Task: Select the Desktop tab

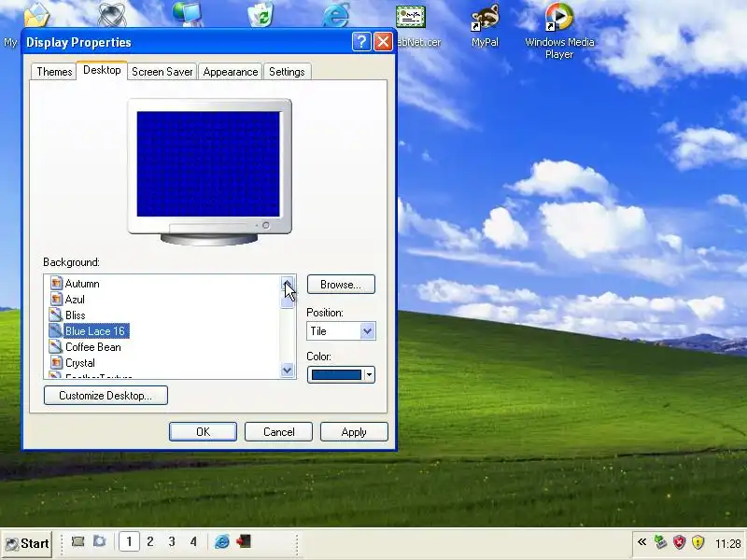Action: coord(102,70)
